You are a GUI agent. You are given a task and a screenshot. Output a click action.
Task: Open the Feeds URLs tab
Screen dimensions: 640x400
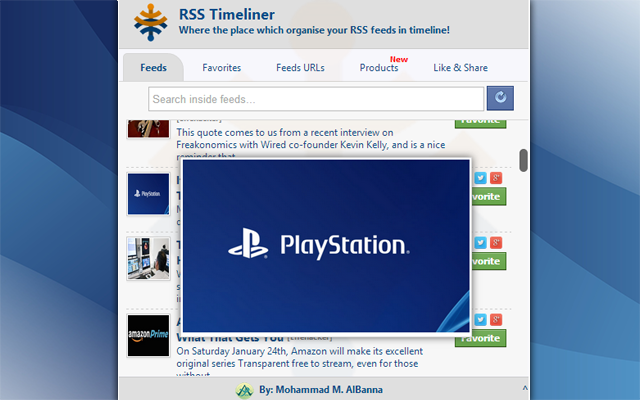(x=300, y=67)
